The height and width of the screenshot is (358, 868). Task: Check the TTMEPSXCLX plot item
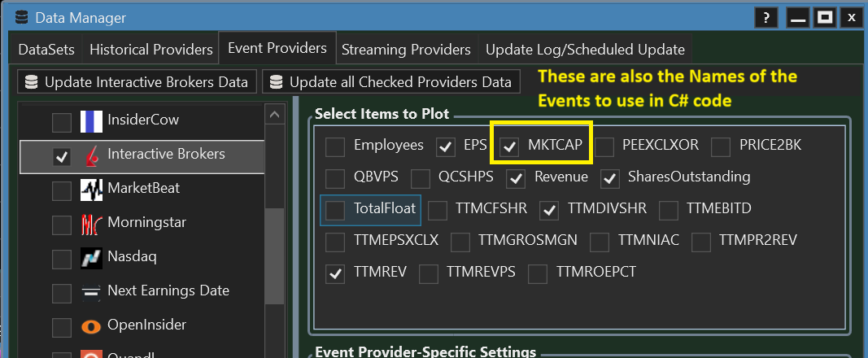point(335,242)
